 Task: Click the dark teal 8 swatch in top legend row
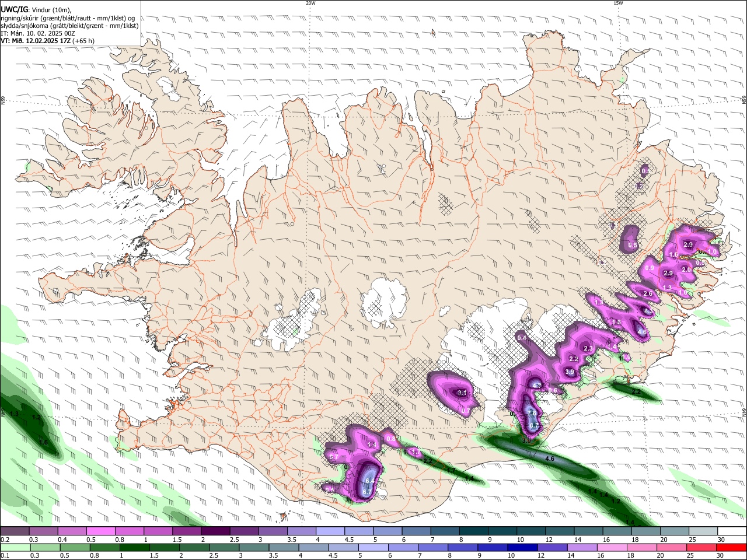click(473, 531)
